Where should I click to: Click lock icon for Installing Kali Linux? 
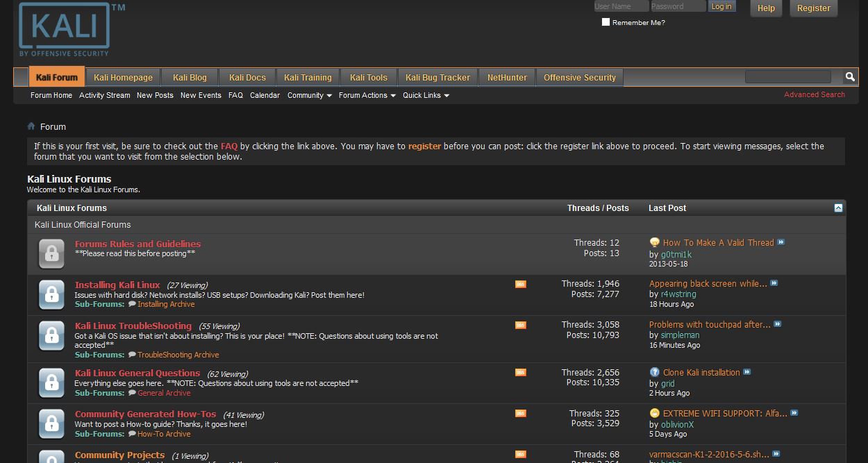[51, 294]
